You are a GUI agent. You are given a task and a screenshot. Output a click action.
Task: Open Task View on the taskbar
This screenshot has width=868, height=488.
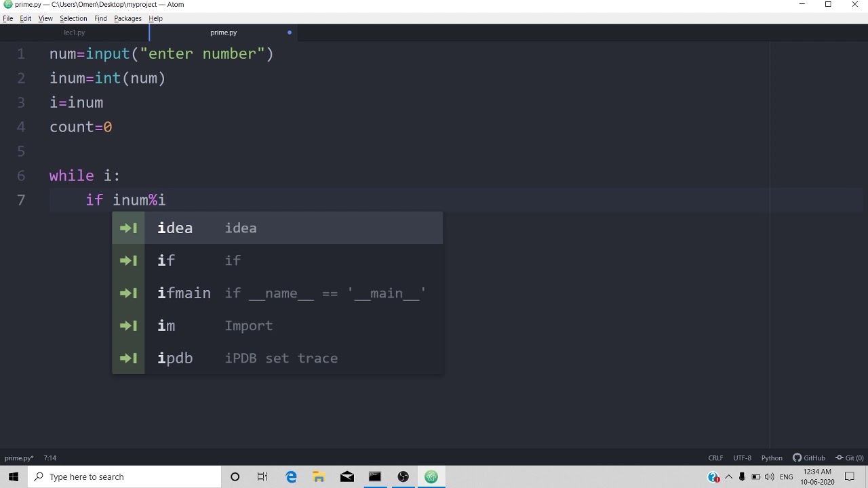[262, 477]
